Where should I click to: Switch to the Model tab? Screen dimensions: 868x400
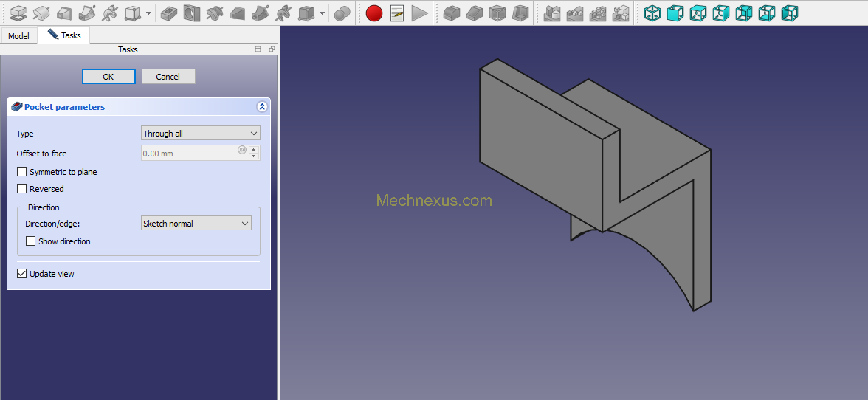[18, 36]
